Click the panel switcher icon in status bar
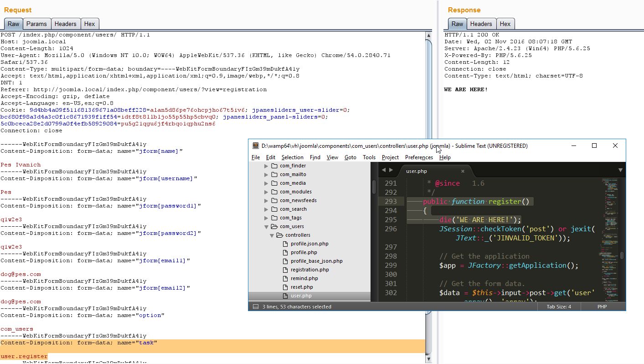Screen dimensions: 644x364 coord(256,307)
